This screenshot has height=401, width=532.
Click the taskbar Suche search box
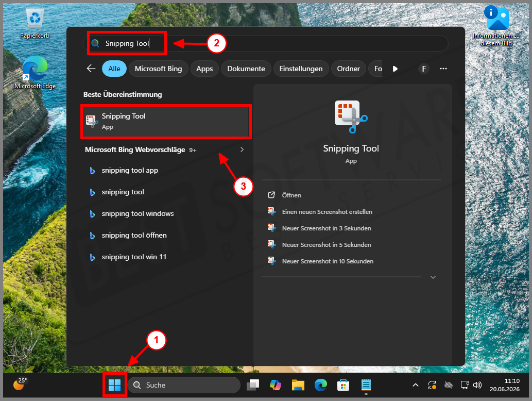(x=184, y=385)
